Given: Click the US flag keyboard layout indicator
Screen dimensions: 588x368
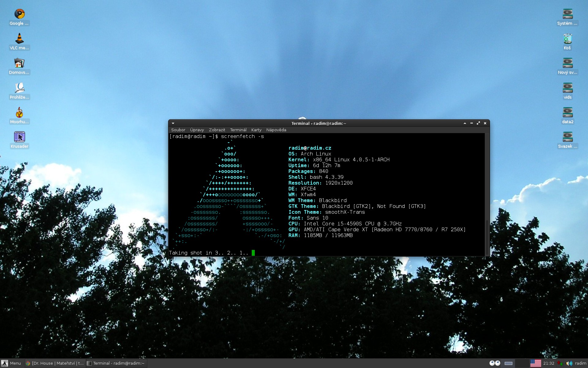Looking at the screenshot, I should pos(536,363).
